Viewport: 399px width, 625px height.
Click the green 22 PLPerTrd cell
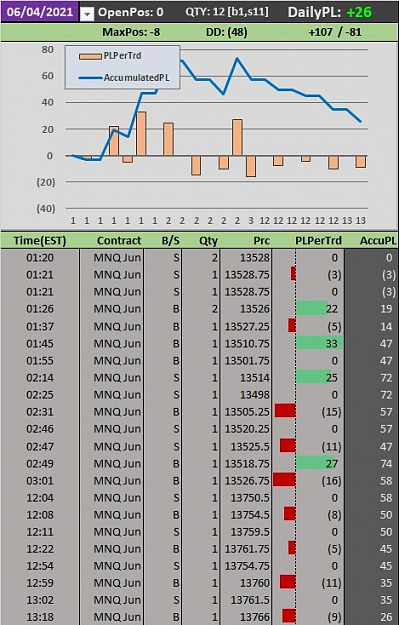tap(320, 309)
